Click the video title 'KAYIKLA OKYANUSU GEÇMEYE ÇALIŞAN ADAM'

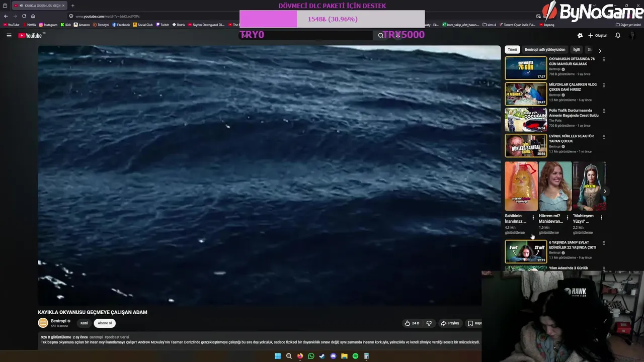click(93, 312)
